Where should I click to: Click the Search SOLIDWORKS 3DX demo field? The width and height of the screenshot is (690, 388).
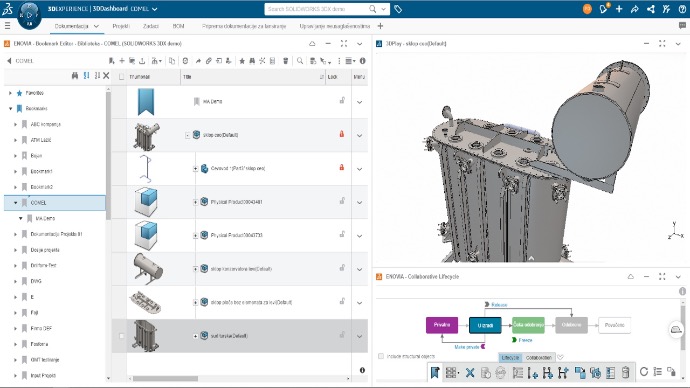[317, 9]
